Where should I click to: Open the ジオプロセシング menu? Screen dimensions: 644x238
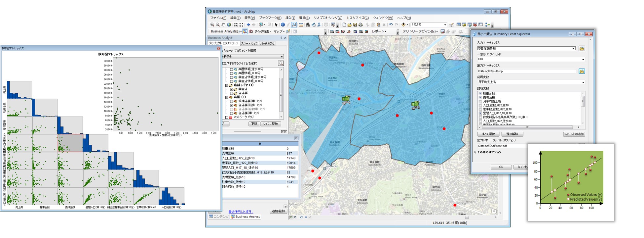point(327,18)
